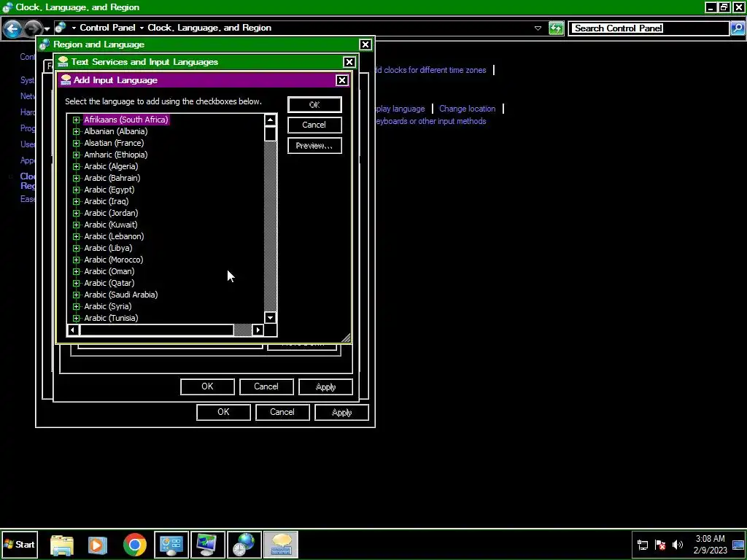Expand the Arabic (Libya) node
Image resolution: width=747 pixels, height=560 pixels.
coord(76,248)
